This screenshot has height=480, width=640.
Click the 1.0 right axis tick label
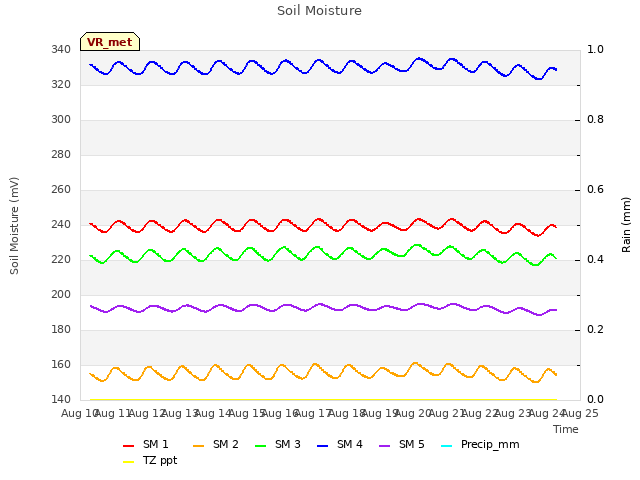[595, 50]
